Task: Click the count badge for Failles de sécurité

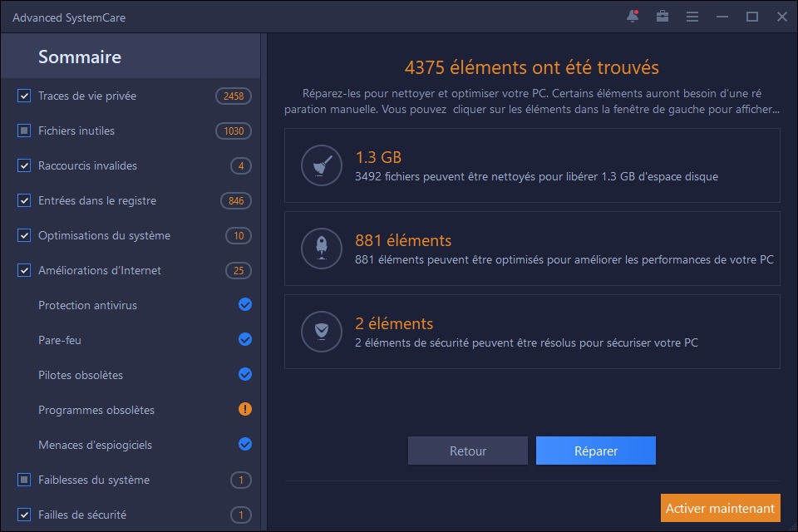Action: click(241, 515)
